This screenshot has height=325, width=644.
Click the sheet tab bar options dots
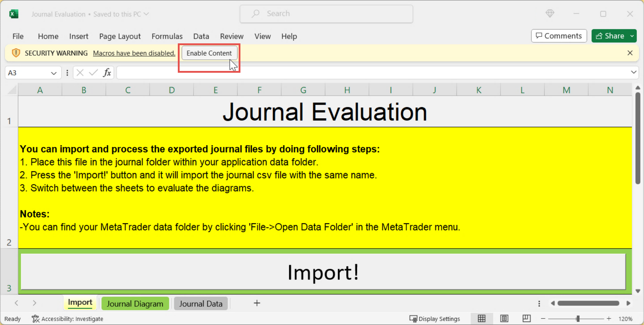pos(539,304)
